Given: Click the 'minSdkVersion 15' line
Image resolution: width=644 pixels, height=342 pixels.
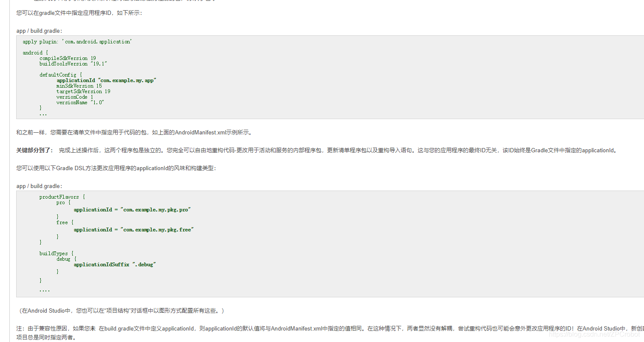Looking at the screenshot, I should pos(79,86).
